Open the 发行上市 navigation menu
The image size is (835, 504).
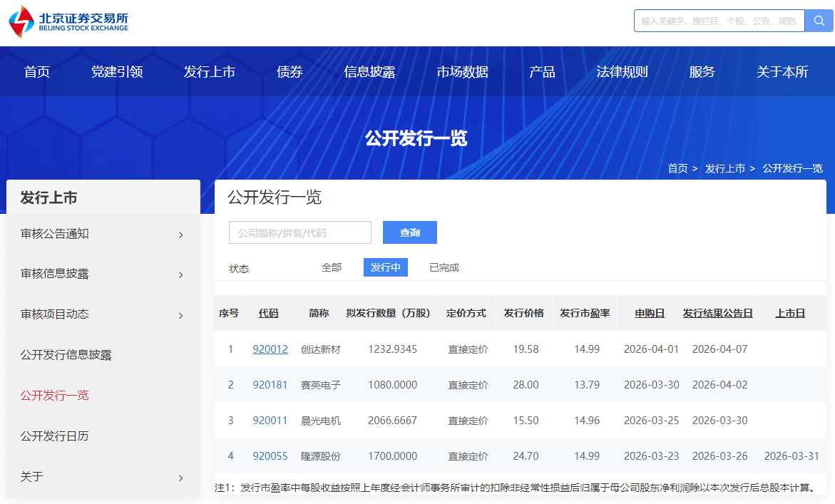point(210,71)
